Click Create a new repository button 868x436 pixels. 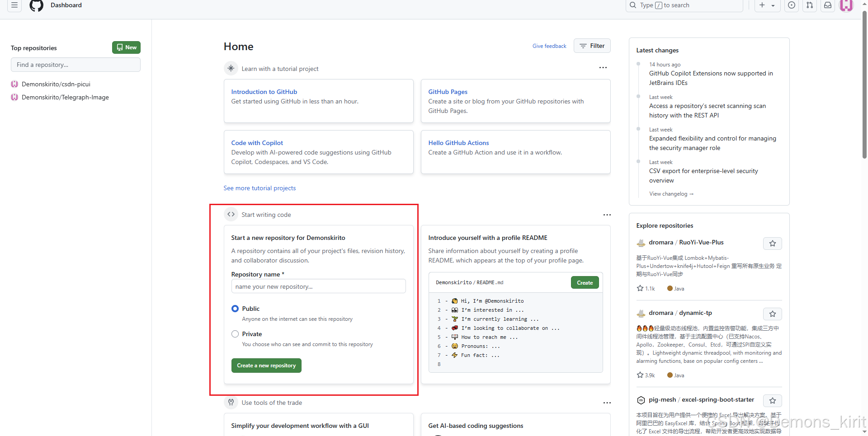pyautogui.click(x=266, y=366)
